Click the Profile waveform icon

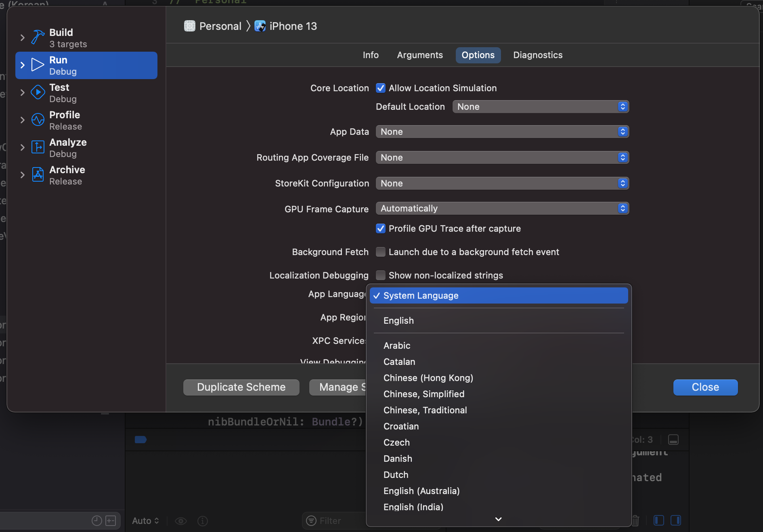38,119
